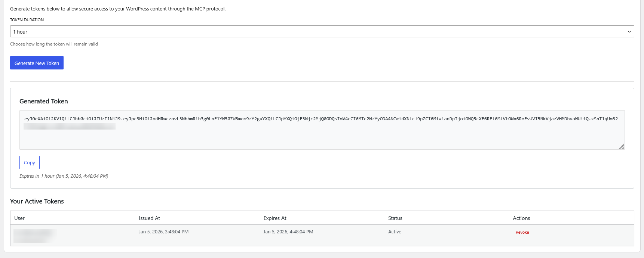Click the User column header
Image resolution: width=644 pixels, height=258 pixels.
point(19,218)
